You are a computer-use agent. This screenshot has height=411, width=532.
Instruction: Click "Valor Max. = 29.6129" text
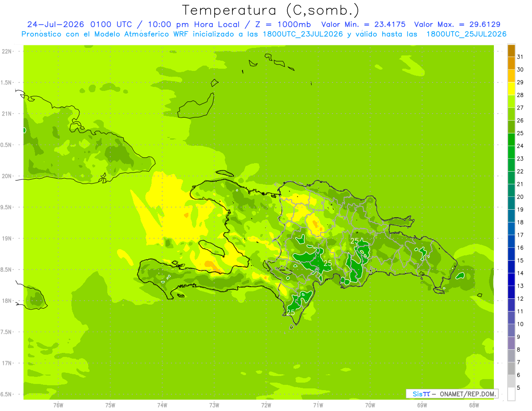pos(457,24)
